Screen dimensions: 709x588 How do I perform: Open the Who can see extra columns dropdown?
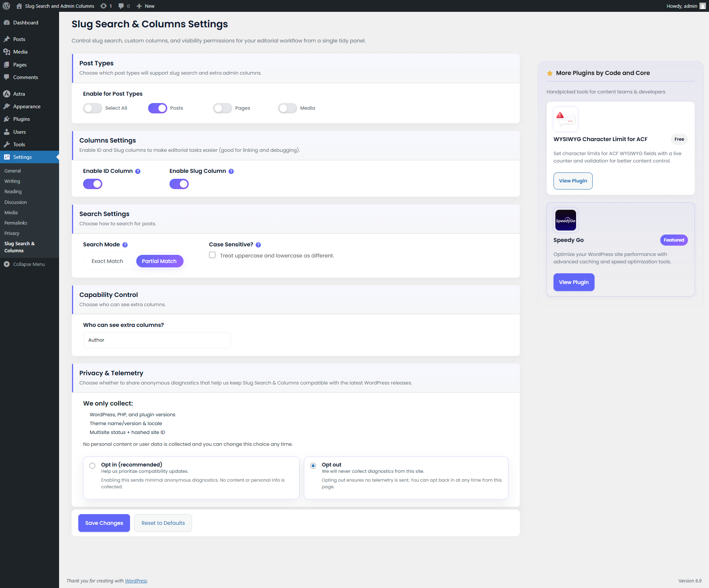tap(157, 340)
